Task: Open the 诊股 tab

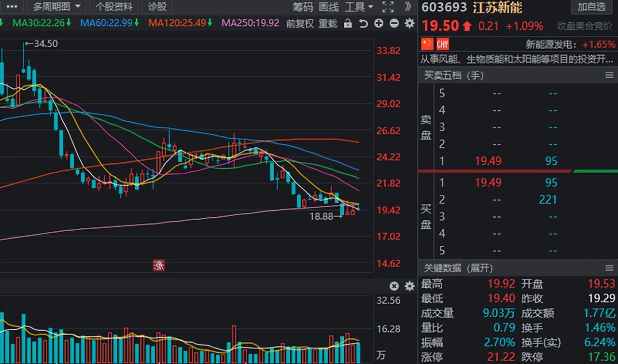Action: tap(157, 6)
